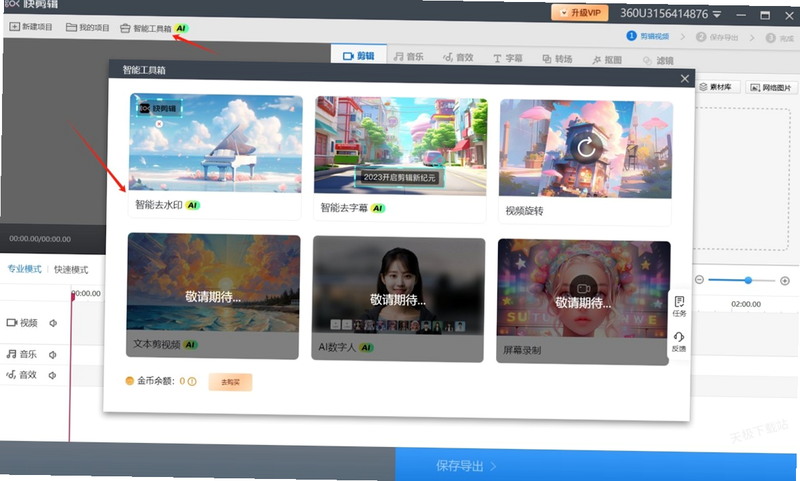Zoom in timeline with plus icon

click(785, 281)
